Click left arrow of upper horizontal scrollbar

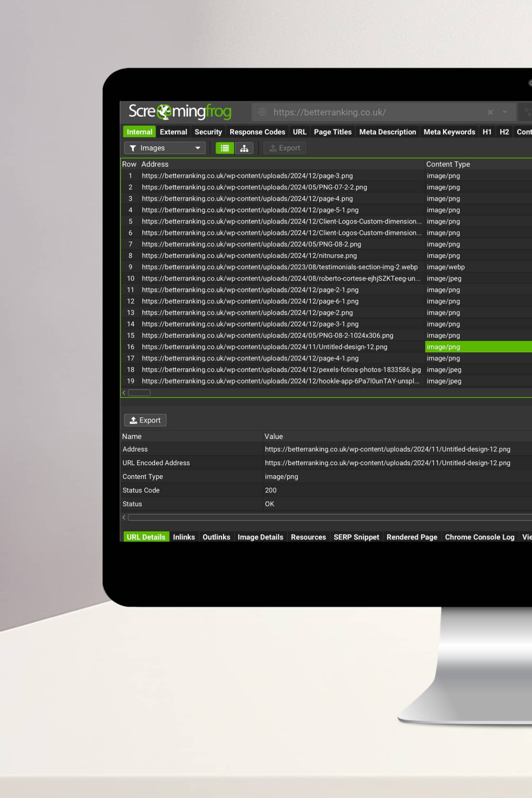click(124, 392)
